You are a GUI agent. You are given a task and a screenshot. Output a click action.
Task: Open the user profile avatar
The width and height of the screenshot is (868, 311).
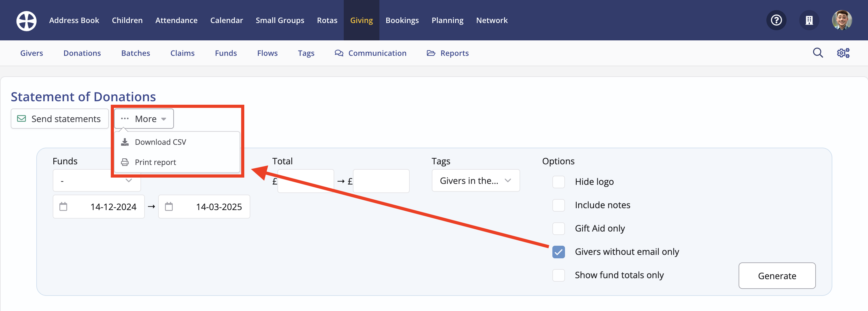[x=842, y=20]
